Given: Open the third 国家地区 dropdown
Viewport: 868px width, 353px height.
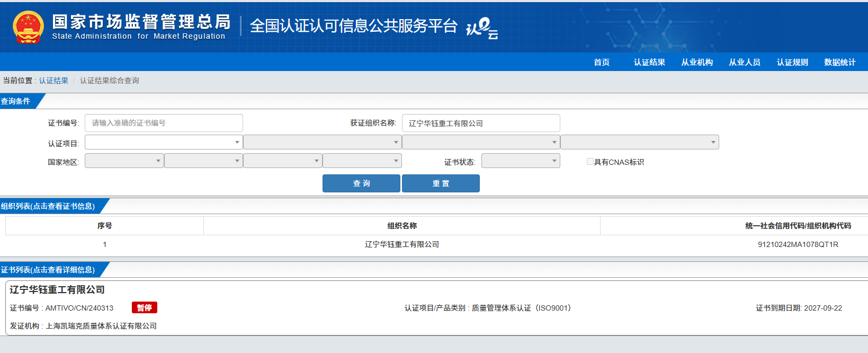Looking at the screenshot, I should coord(283,161).
